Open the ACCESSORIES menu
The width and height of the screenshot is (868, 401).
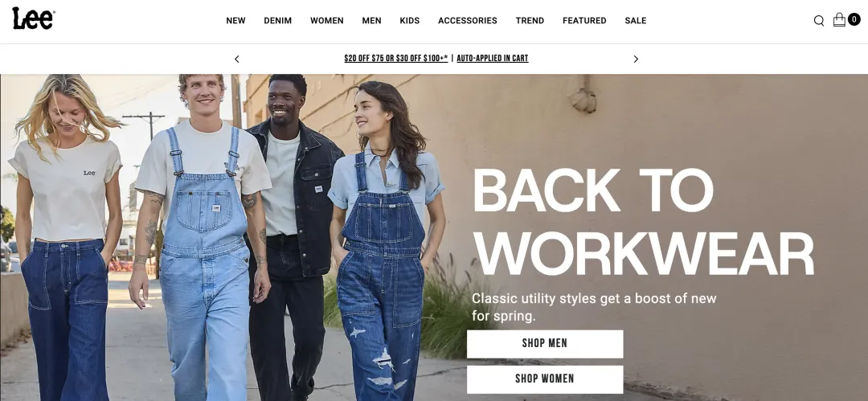(x=468, y=21)
